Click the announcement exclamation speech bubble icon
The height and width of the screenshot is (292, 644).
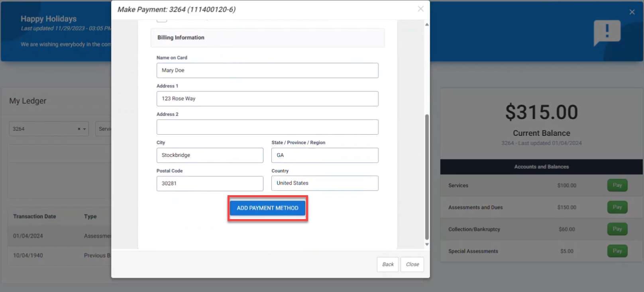coord(607,33)
